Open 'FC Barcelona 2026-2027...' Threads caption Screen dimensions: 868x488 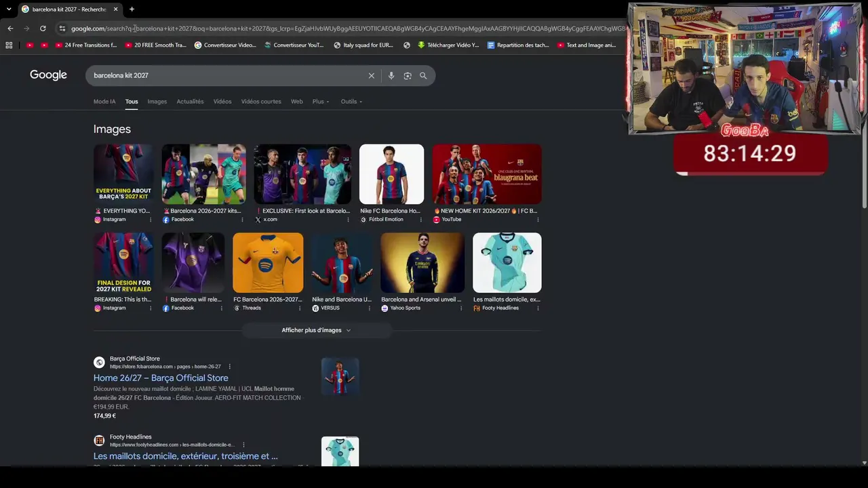click(267, 300)
